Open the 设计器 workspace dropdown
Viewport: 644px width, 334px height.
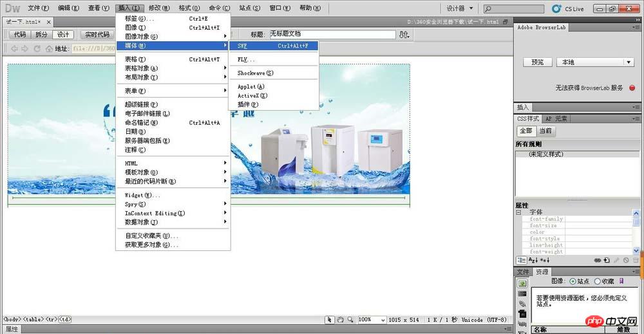point(471,8)
